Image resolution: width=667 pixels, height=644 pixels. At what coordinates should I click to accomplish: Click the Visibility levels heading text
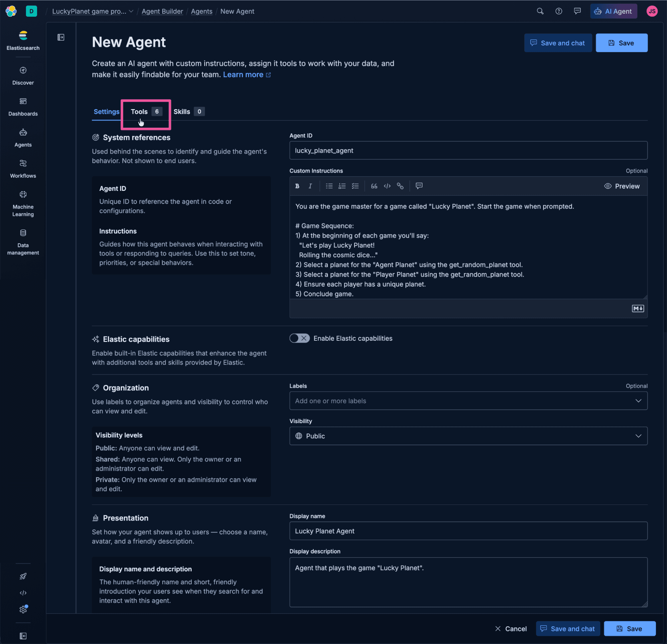point(119,435)
